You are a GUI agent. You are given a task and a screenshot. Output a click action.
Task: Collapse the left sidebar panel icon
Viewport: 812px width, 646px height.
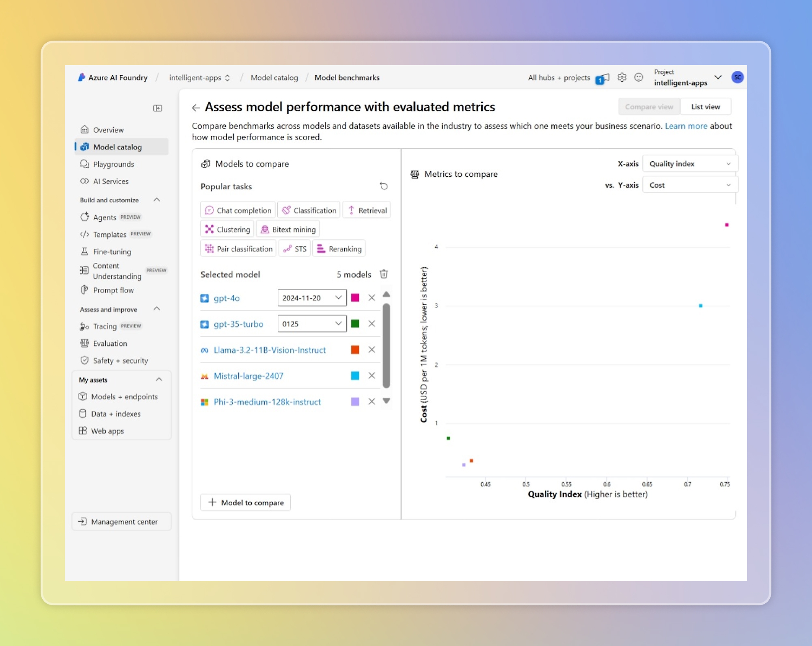click(158, 108)
